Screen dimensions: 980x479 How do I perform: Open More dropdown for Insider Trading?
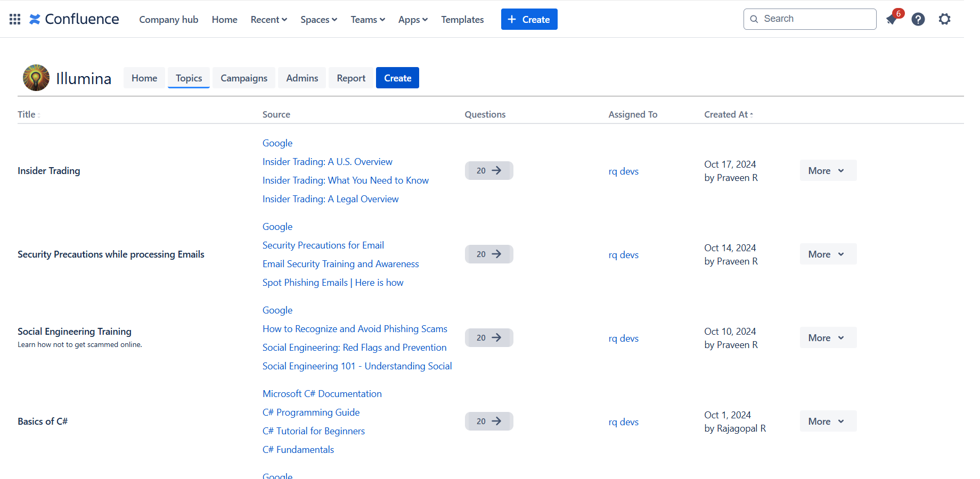click(828, 171)
